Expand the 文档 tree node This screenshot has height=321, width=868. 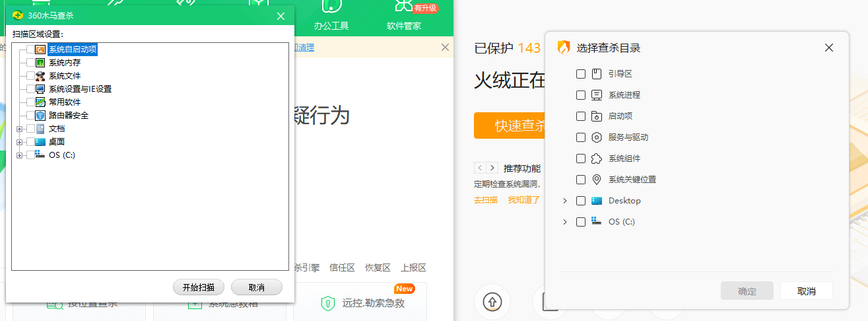pyautogui.click(x=19, y=129)
